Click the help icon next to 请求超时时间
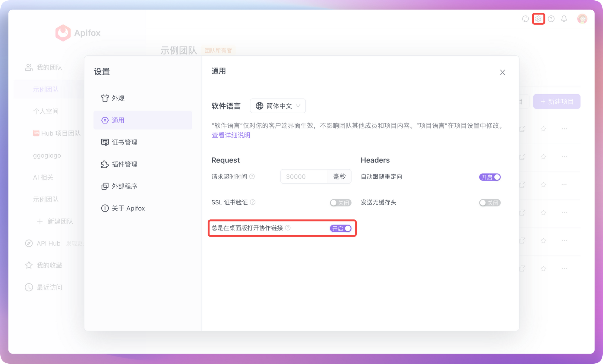 [252, 177]
